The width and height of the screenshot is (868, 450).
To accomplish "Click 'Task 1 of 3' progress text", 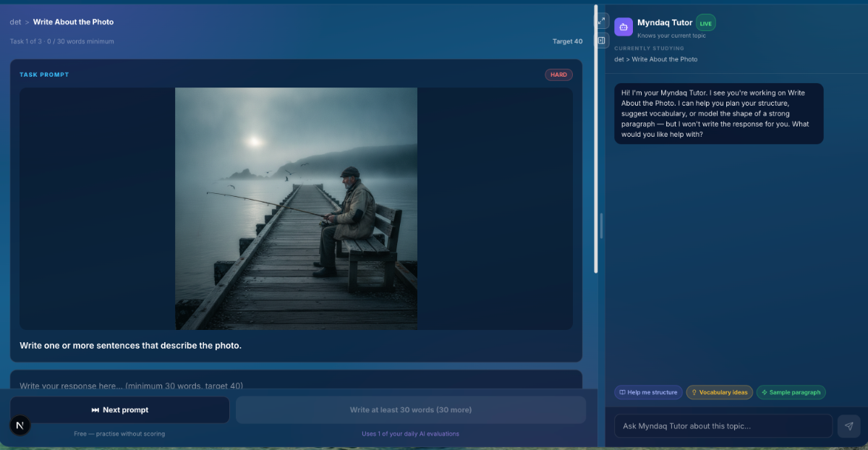I will tap(27, 41).
